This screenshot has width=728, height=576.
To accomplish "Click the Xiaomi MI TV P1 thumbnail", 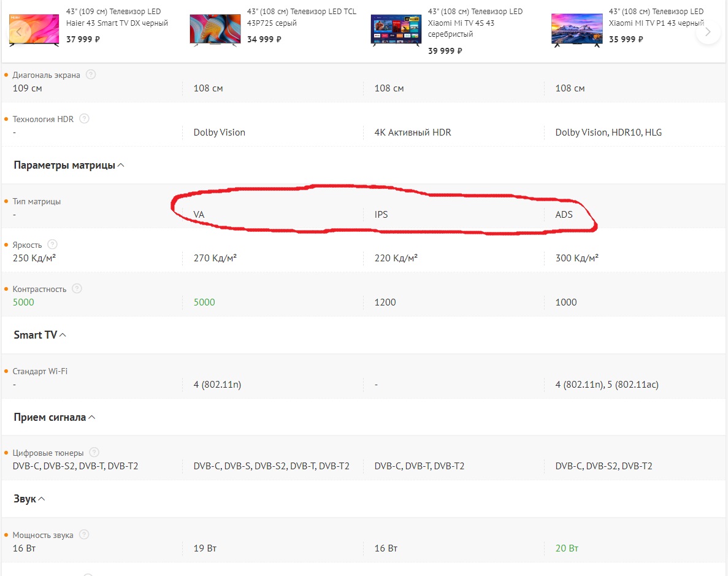I will pyautogui.click(x=577, y=29).
